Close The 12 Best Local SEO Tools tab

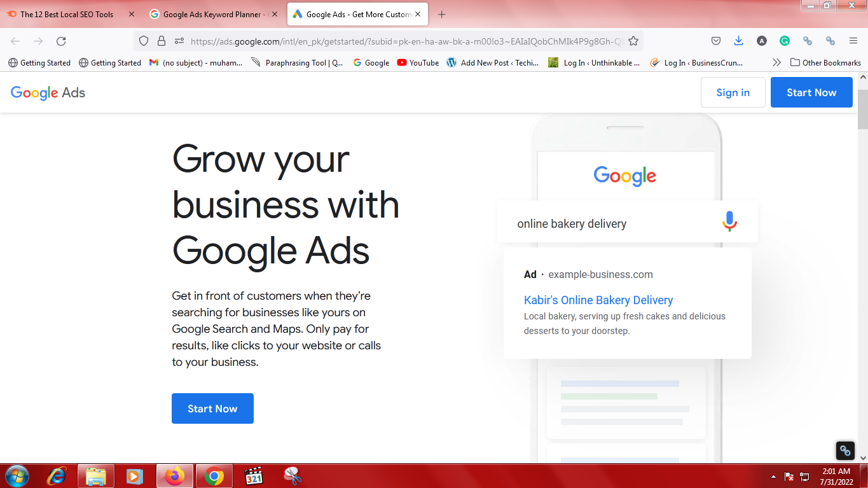[x=132, y=14]
